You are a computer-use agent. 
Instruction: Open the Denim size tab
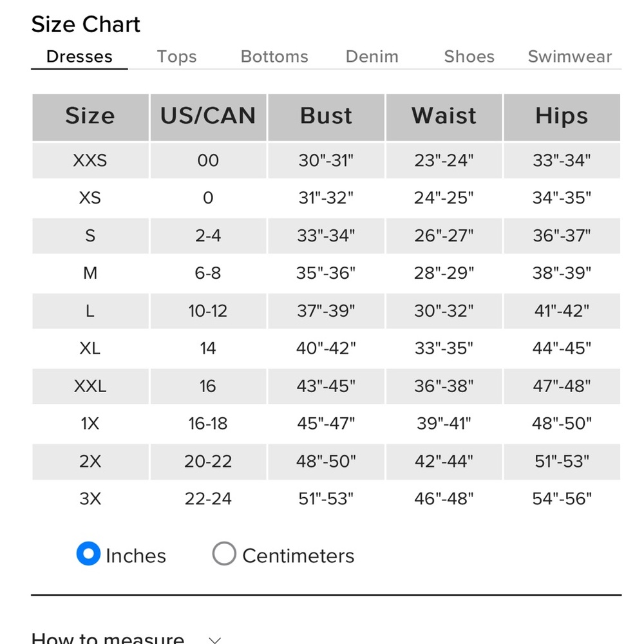tap(372, 57)
